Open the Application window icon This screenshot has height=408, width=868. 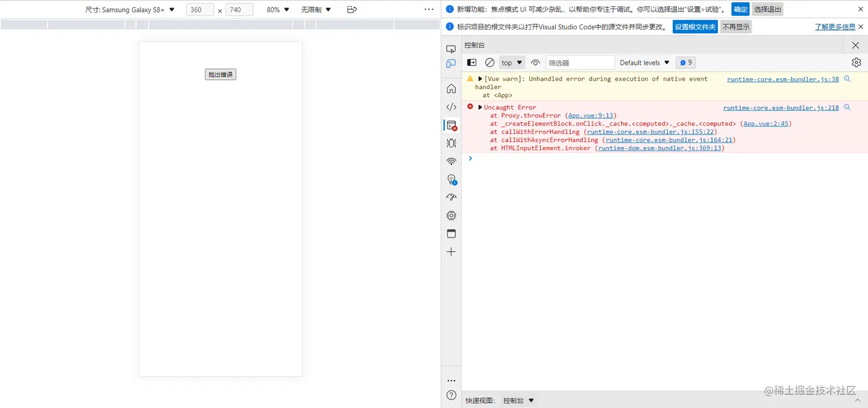point(451,234)
